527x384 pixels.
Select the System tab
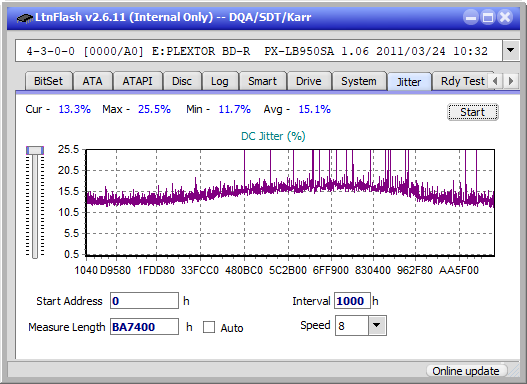click(x=359, y=81)
